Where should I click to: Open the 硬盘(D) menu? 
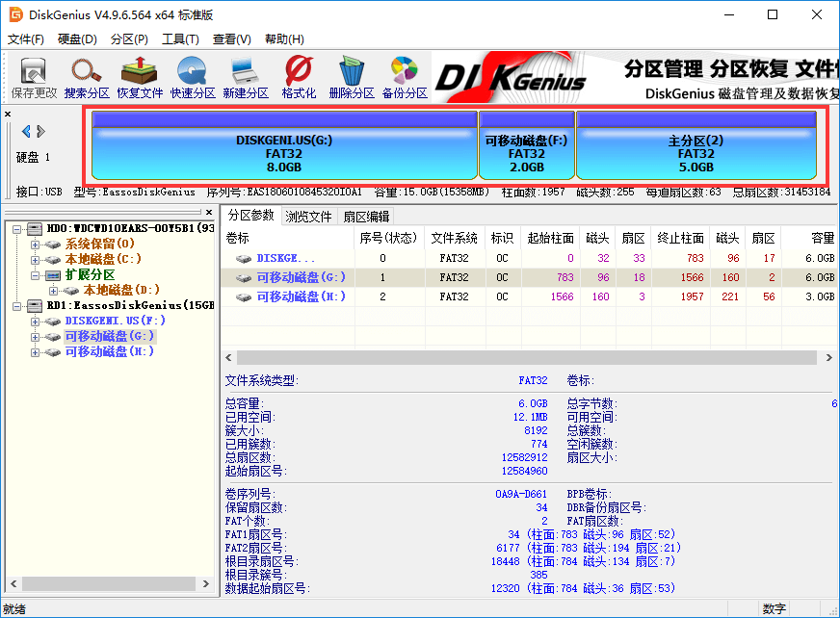point(77,39)
